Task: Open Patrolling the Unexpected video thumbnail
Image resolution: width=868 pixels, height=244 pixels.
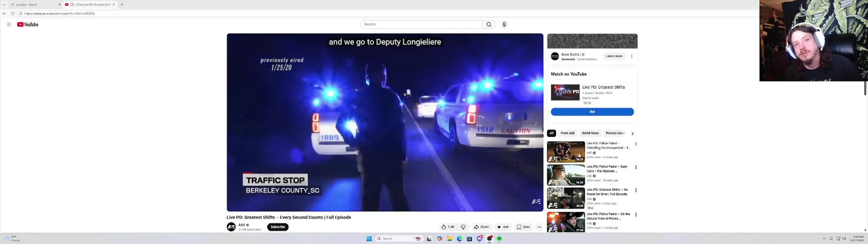Action: click(566, 152)
